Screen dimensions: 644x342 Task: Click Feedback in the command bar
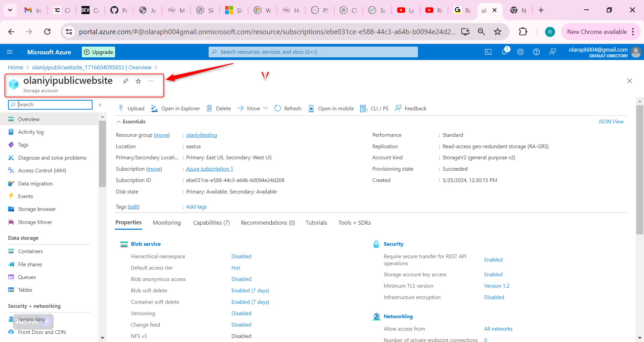tap(411, 108)
